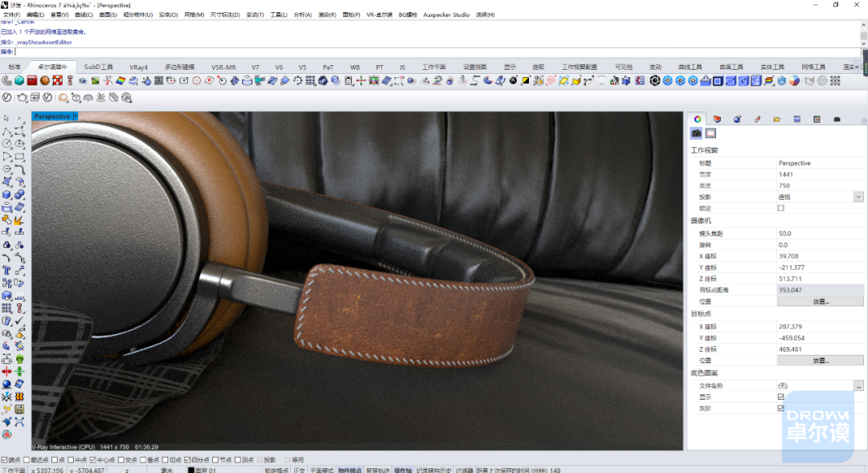Click the Perspective viewport title tab
868x473 pixels.
[52, 116]
